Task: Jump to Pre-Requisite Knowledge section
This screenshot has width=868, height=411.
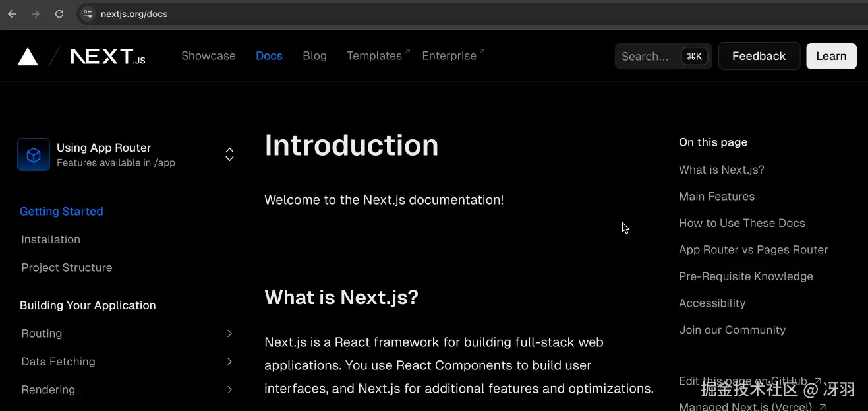Action: tap(746, 276)
